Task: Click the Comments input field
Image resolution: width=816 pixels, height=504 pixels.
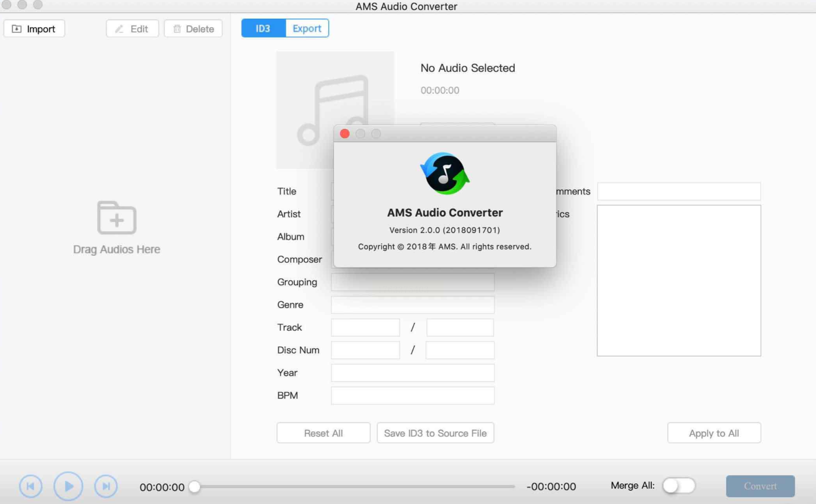Action: [679, 191]
